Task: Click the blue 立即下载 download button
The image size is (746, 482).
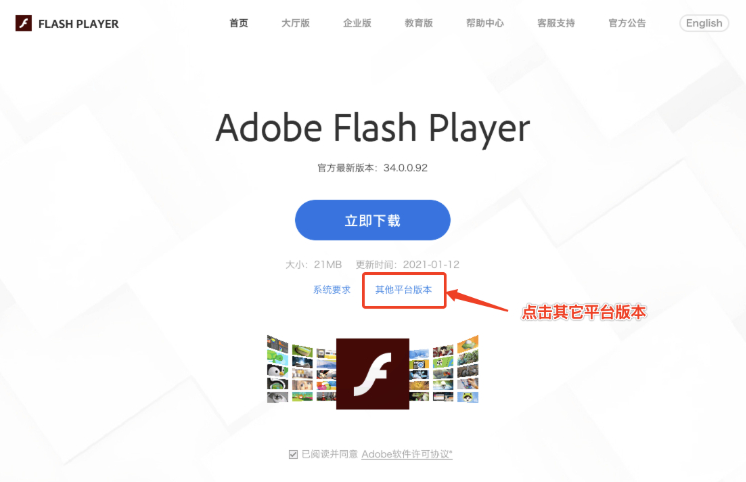Action: [x=373, y=220]
